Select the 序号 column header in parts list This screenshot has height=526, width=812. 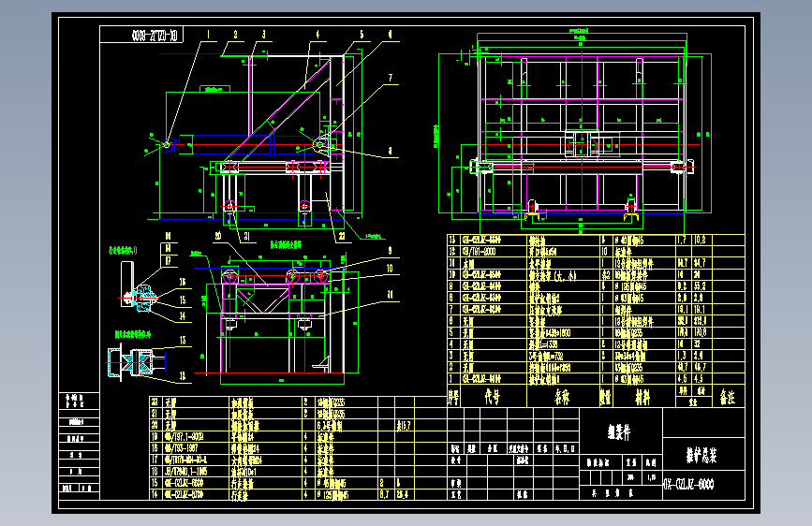point(453,397)
